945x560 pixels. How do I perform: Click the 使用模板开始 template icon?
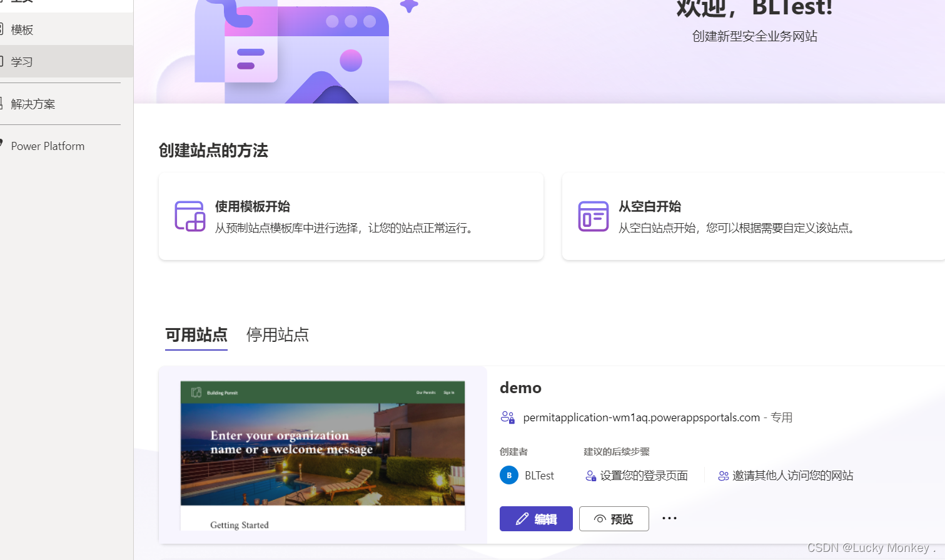[x=190, y=216]
